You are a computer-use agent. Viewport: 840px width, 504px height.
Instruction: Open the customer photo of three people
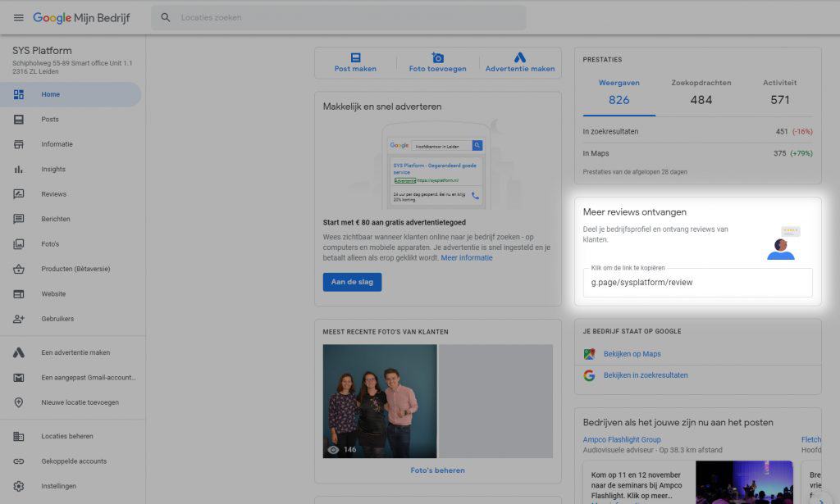(x=380, y=402)
